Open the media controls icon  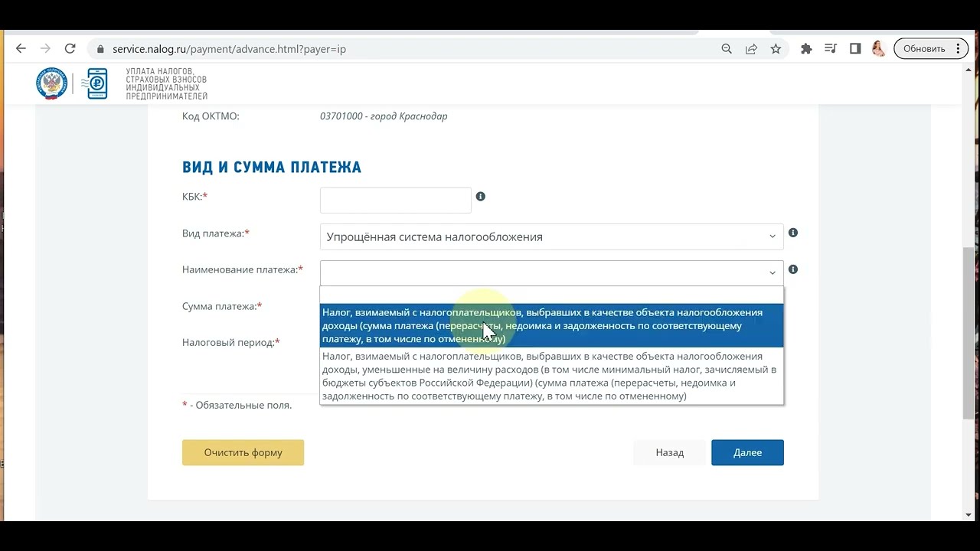tap(831, 49)
